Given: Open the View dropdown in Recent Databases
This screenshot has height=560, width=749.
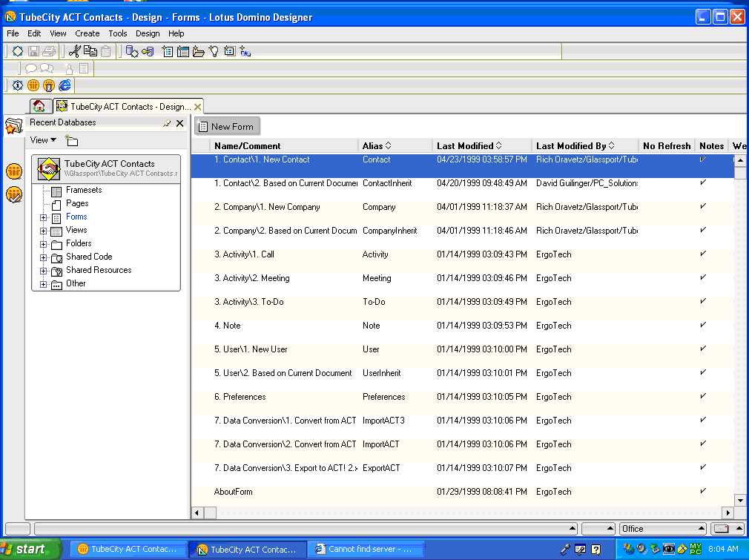Looking at the screenshot, I should (x=43, y=140).
